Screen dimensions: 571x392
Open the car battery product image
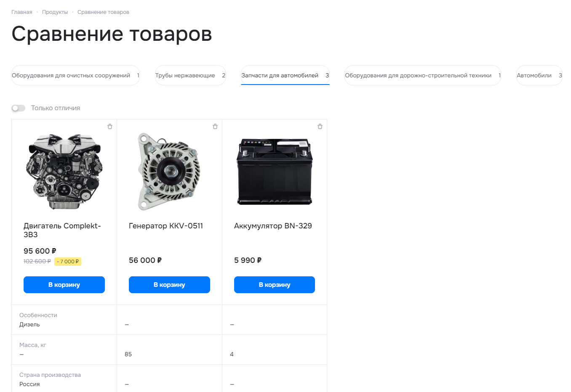point(275,172)
